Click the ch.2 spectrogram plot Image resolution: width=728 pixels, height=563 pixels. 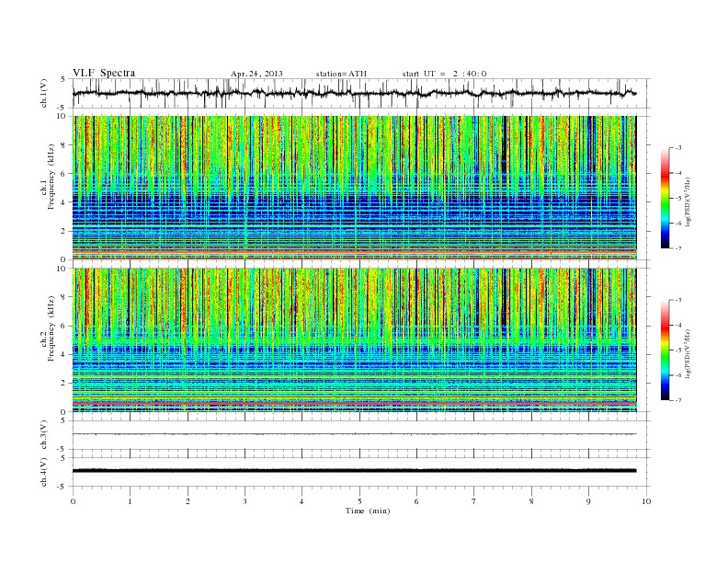coord(354,340)
